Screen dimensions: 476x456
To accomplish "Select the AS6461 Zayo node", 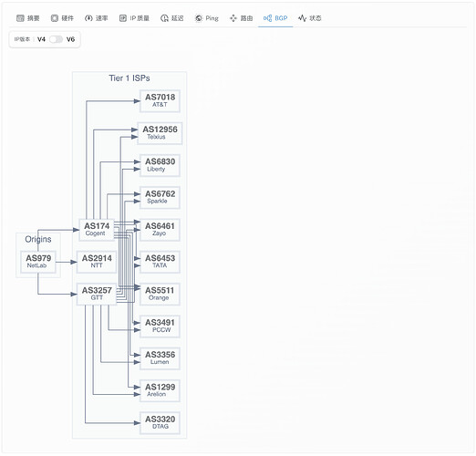I will pyautogui.click(x=160, y=230).
